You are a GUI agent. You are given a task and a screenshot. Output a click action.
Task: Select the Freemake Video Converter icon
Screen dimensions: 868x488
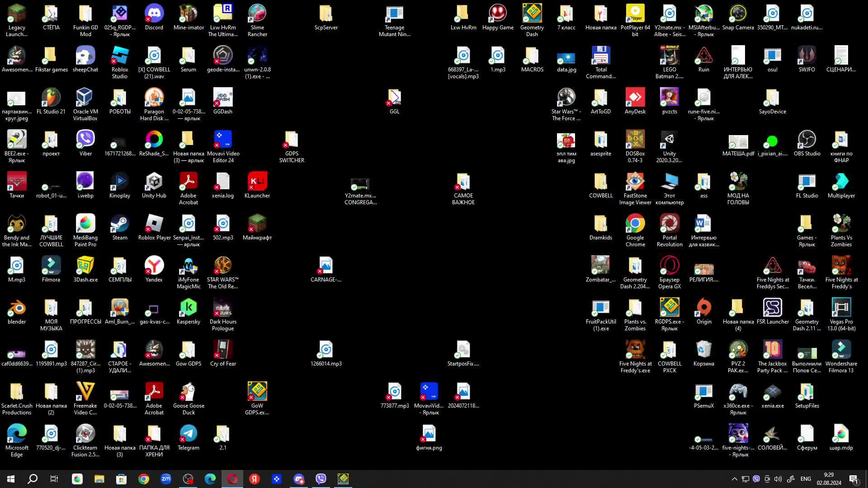(85, 399)
